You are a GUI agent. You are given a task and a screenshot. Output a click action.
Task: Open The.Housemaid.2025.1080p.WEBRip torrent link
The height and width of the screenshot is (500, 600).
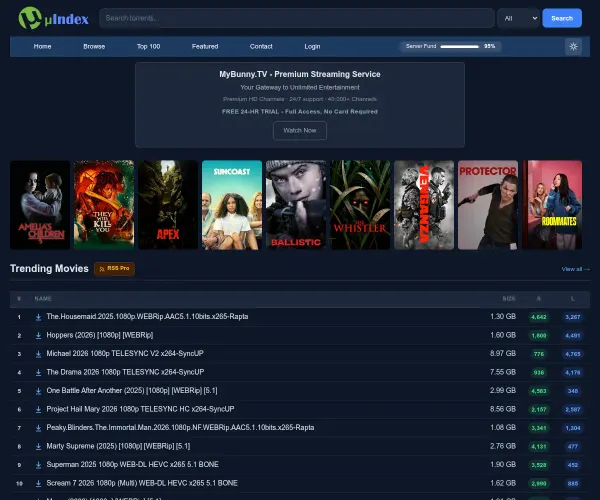[x=147, y=316]
